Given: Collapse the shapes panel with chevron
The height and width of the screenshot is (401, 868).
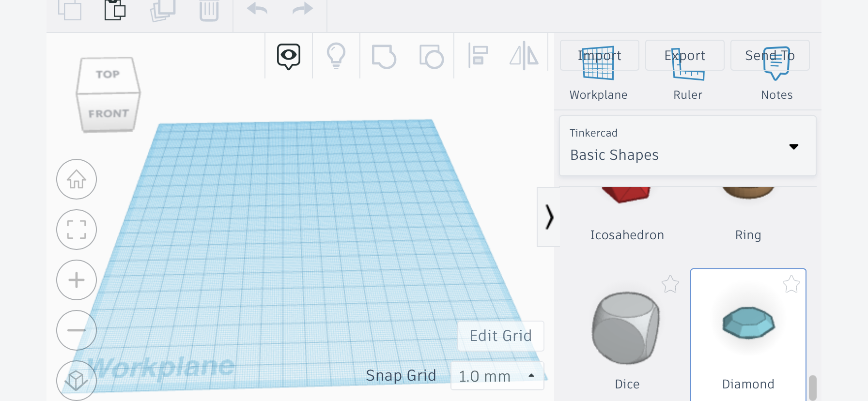Looking at the screenshot, I should [549, 217].
